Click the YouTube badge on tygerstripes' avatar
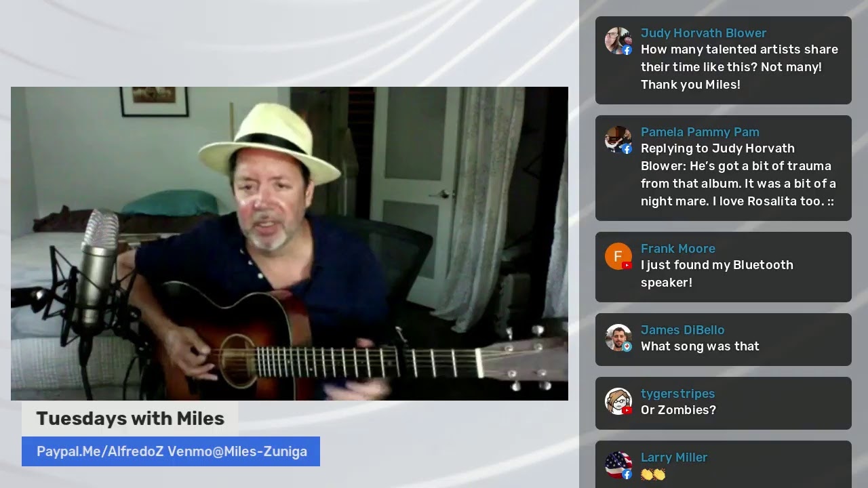Screen dimensions: 868x488 click(627, 411)
